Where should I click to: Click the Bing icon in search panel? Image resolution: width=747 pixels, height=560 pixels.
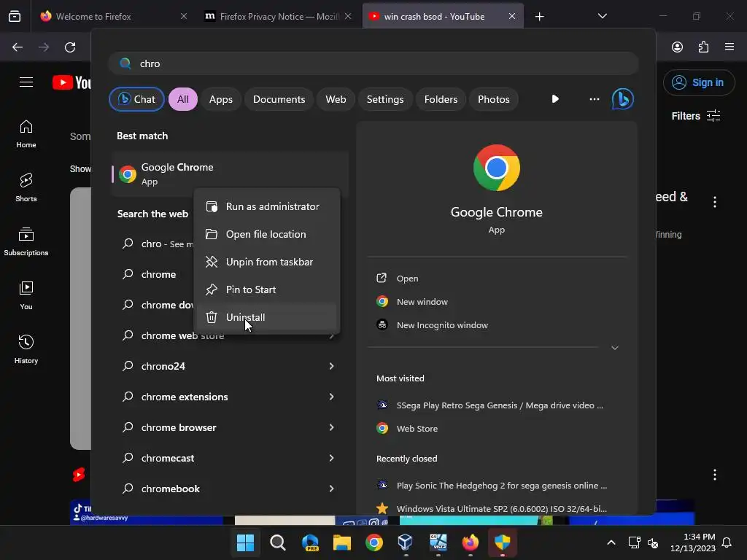623,99
